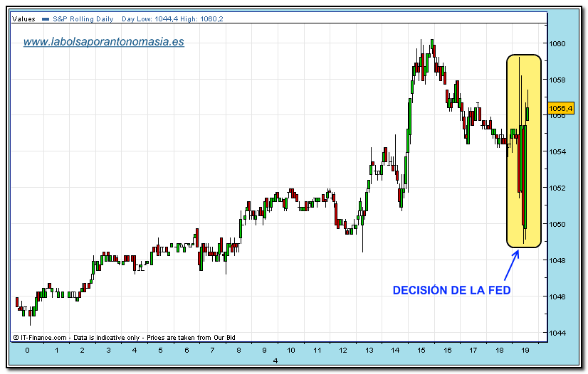The width and height of the screenshot is (588, 374).
Task: Click the blue legend marker beside S&P Rolling Daily
Action: [46, 19]
